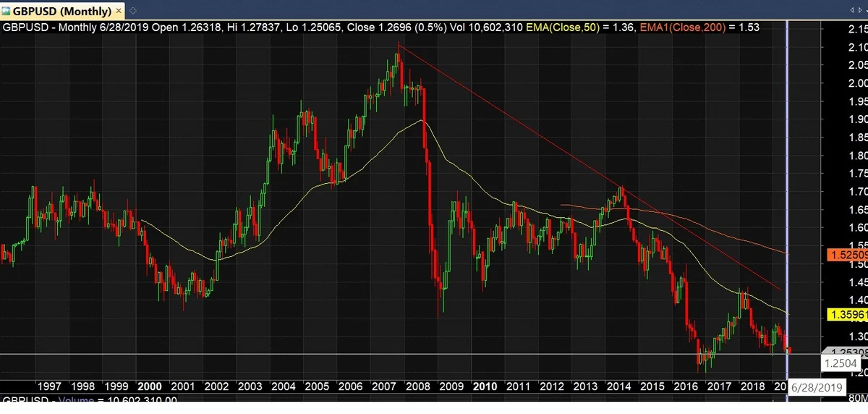Click the 6/28/2019 date label
This screenshot has width=868, height=414.
tap(819, 388)
